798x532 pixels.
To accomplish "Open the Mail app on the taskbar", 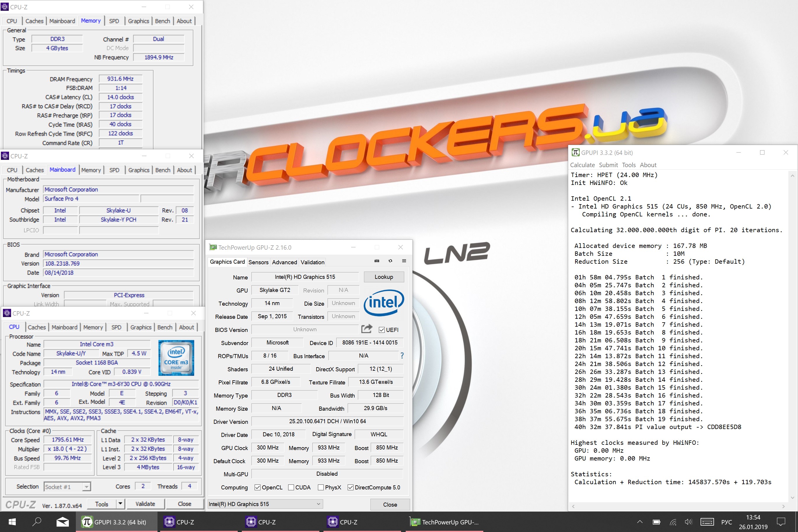I will 62,522.
